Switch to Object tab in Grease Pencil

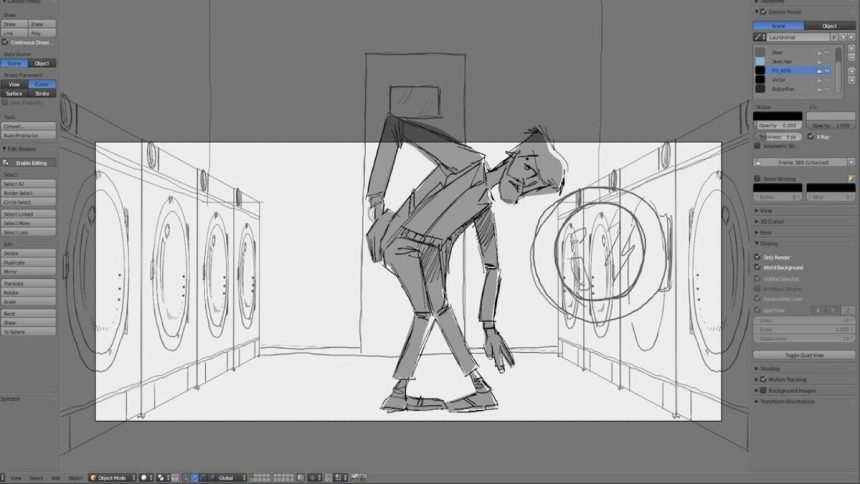[828, 25]
